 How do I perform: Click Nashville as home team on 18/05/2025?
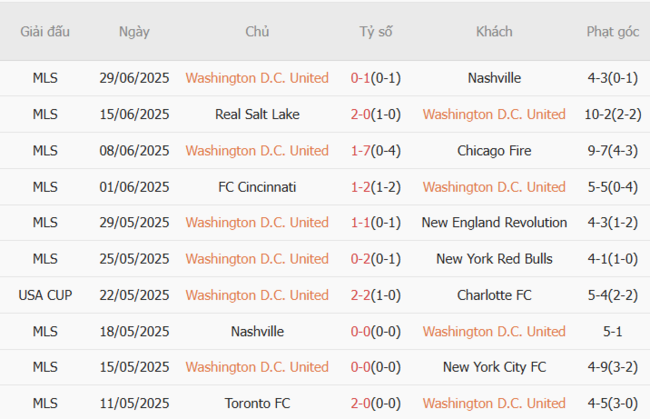[257, 331]
